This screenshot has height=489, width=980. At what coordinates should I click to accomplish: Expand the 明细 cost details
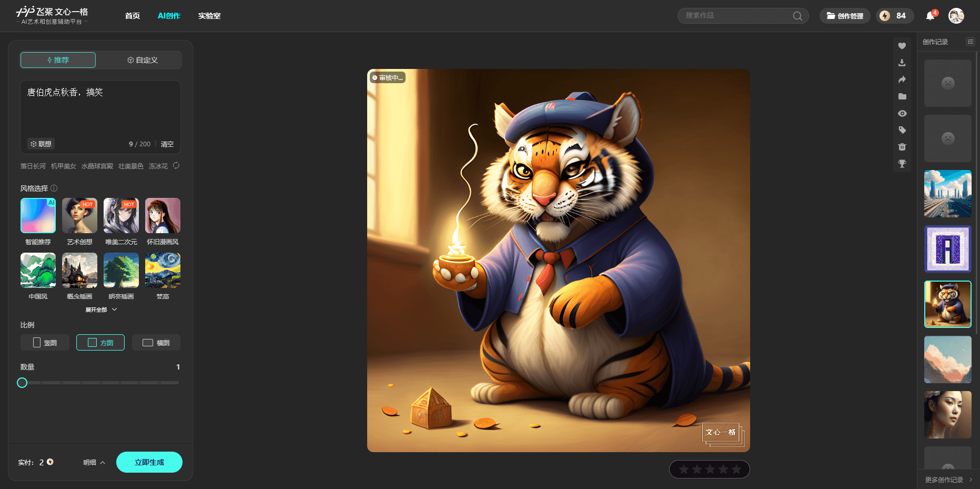[x=94, y=463]
